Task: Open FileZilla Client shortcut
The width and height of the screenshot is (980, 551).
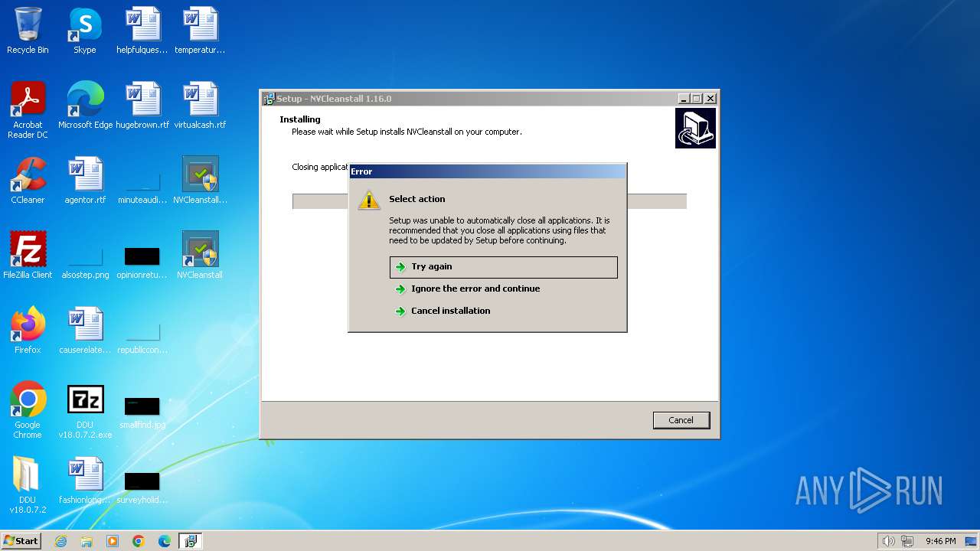Action: point(28,256)
